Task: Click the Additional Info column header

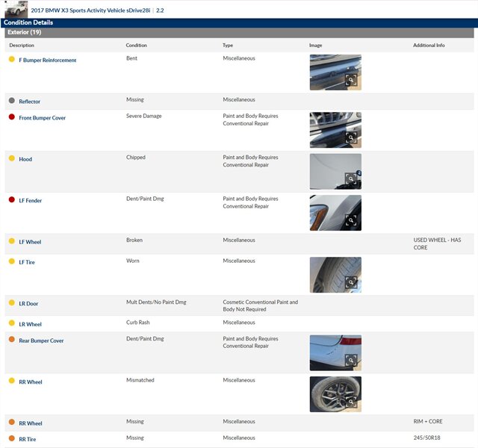Action: [429, 46]
